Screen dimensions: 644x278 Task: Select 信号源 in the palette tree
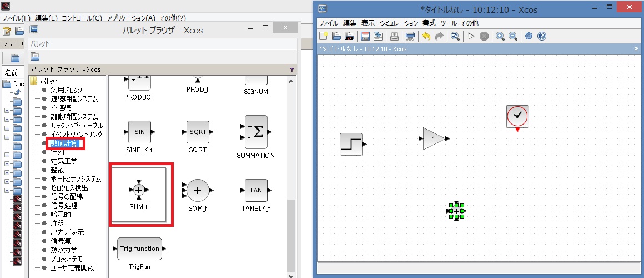[x=61, y=241]
